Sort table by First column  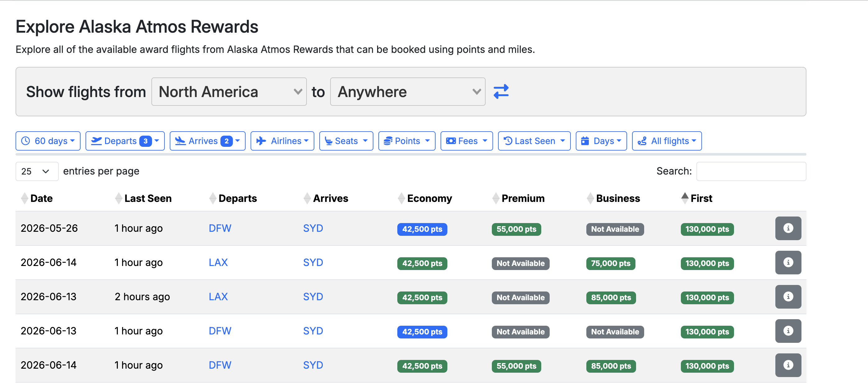[x=697, y=198]
